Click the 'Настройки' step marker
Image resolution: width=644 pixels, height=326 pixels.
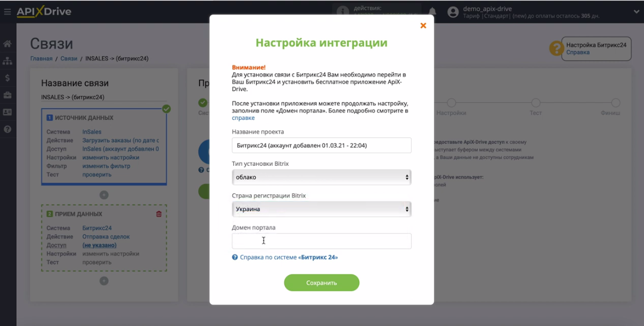click(x=452, y=103)
